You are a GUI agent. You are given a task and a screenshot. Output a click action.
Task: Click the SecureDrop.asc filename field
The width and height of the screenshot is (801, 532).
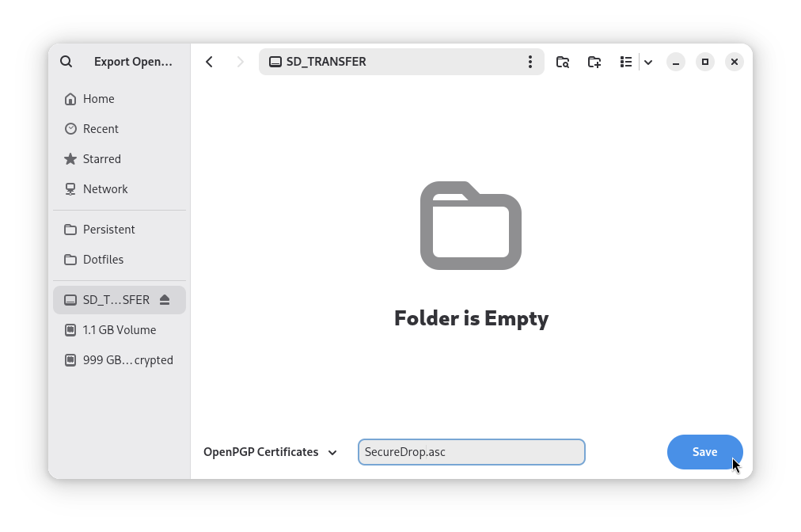point(471,451)
